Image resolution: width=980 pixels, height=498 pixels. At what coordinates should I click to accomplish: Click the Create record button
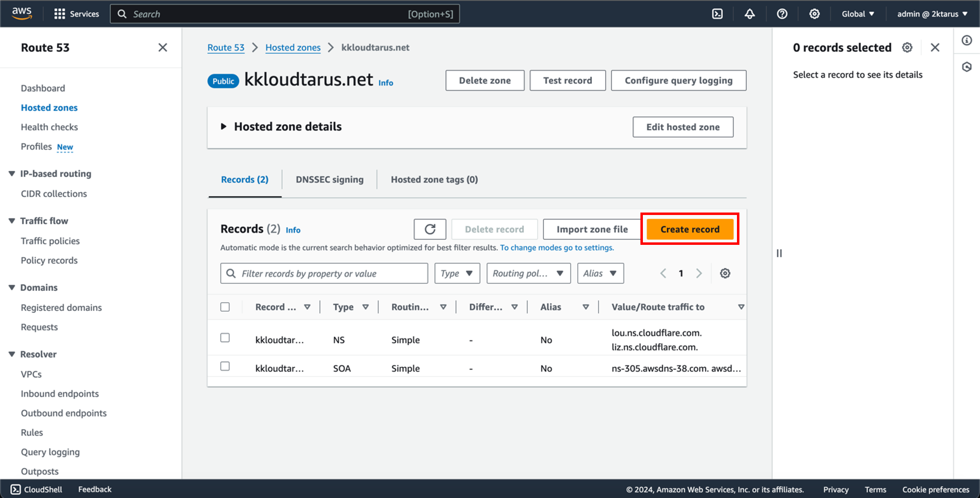tap(690, 229)
